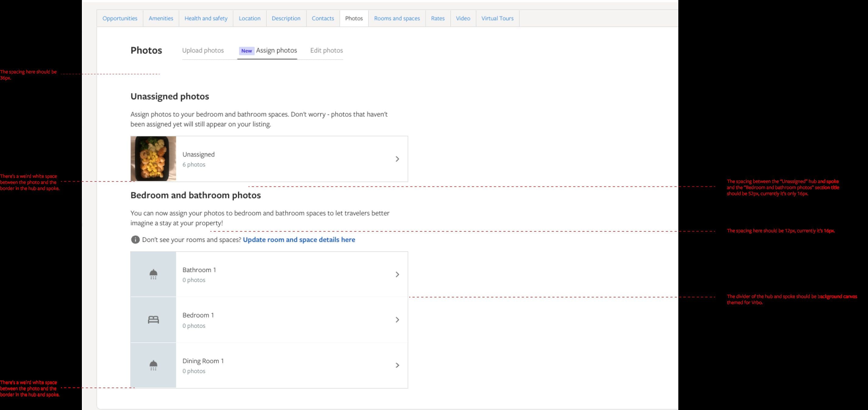Open the Rooms and spaces tab
This screenshot has width=868, height=410.
tap(397, 18)
